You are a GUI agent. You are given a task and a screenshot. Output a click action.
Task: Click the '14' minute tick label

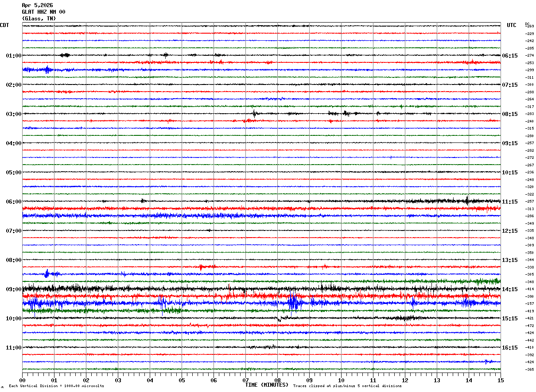click(469, 380)
